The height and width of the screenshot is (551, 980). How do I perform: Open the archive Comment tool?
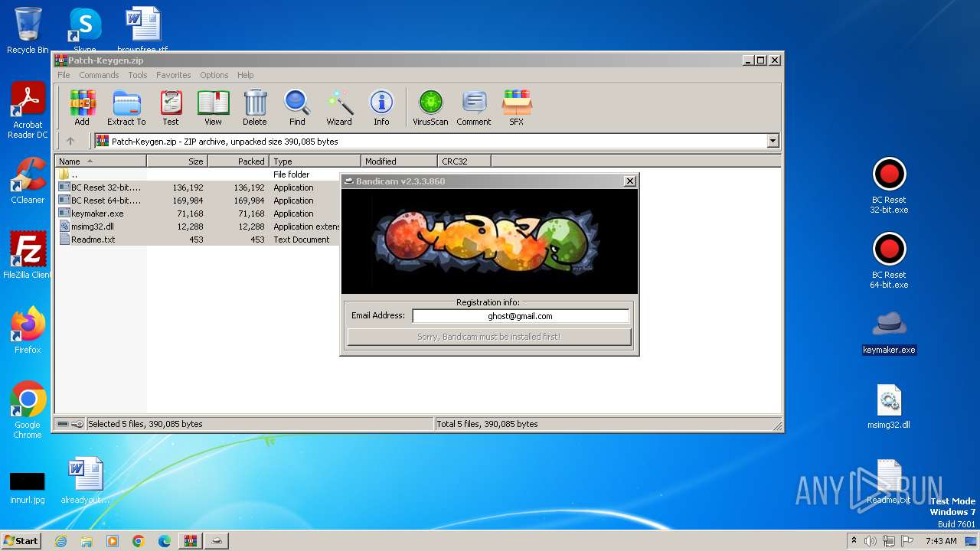point(474,107)
